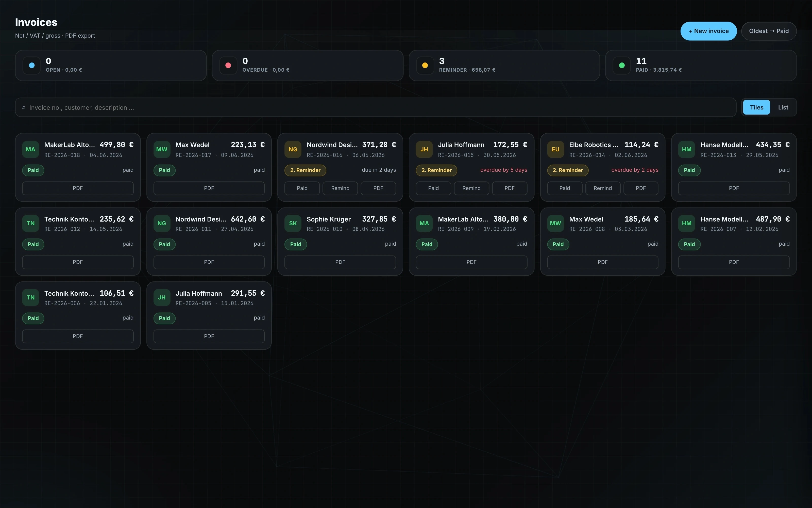The image size is (812, 508).
Task: Open PDF for MakerLab RE-2026-009
Action: (x=471, y=262)
